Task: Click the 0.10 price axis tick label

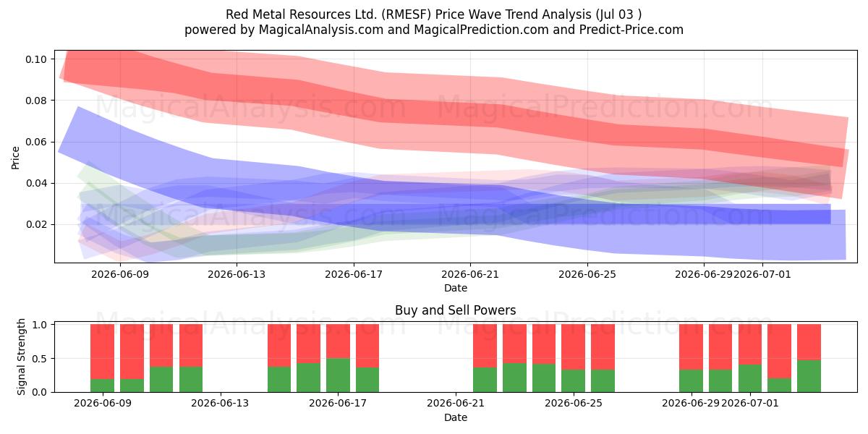Action: (x=37, y=59)
